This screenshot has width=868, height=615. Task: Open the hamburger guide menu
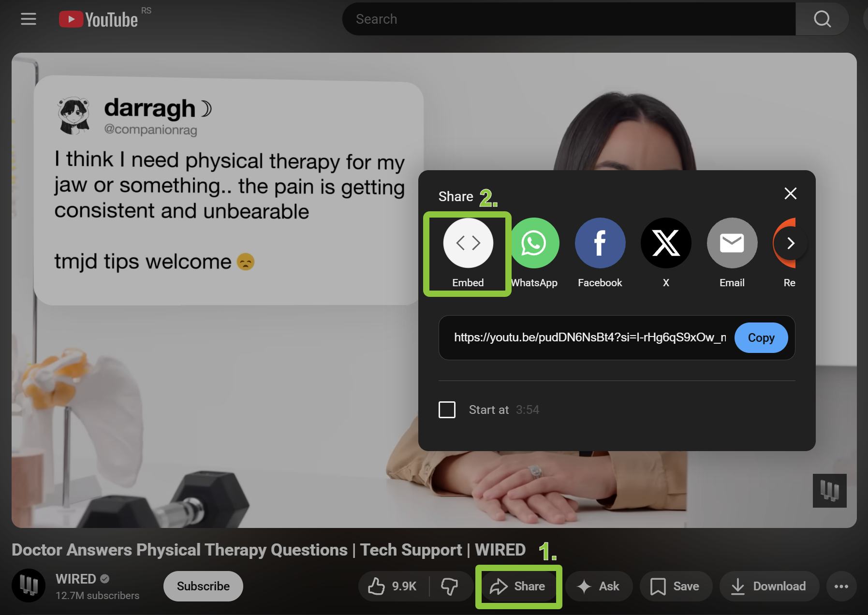click(29, 19)
